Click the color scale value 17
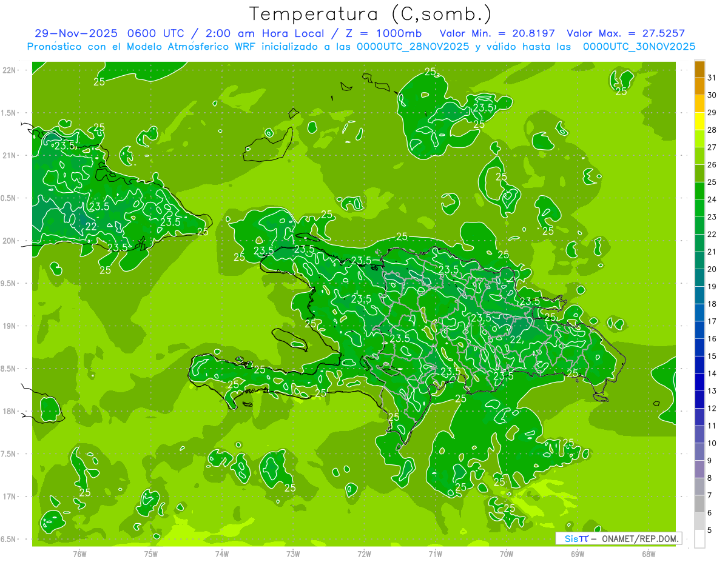This screenshot has height=562, width=728. 712,321
